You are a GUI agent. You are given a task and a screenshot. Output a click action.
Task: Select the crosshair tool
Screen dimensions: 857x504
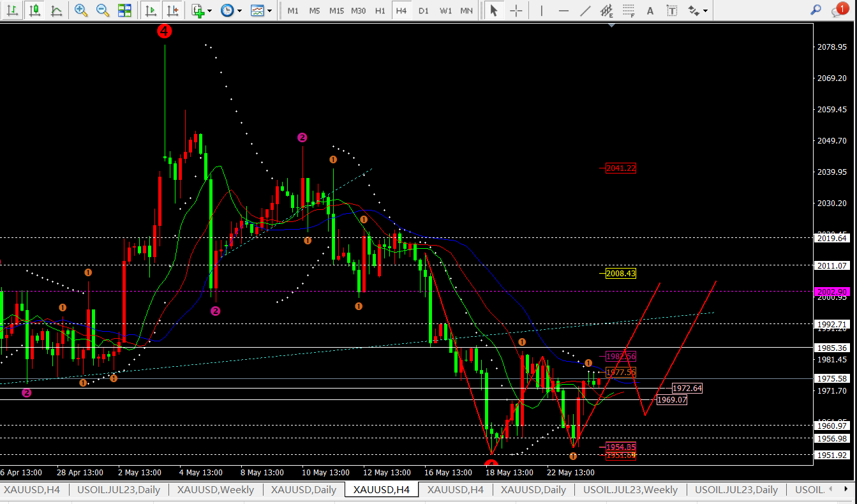[516, 10]
